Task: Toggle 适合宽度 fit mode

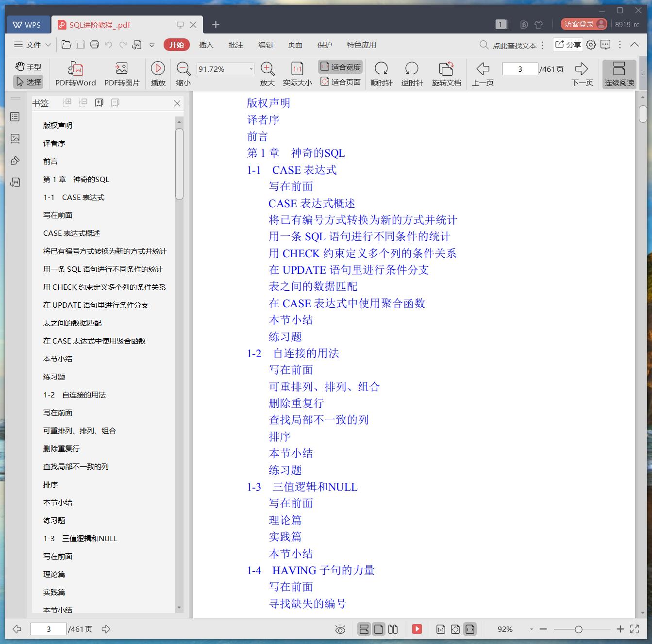Action: point(340,66)
